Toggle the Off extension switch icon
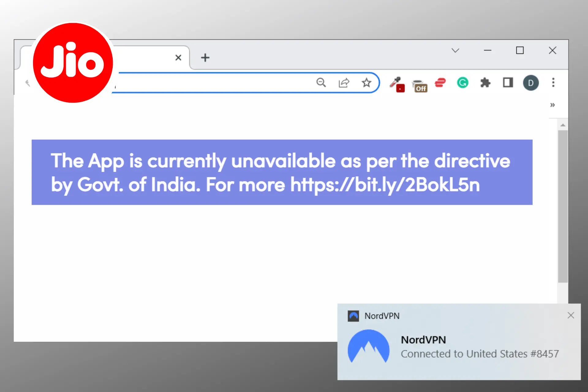Image resolution: width=588 pixels, height=392 pixels. pos(418,83)
